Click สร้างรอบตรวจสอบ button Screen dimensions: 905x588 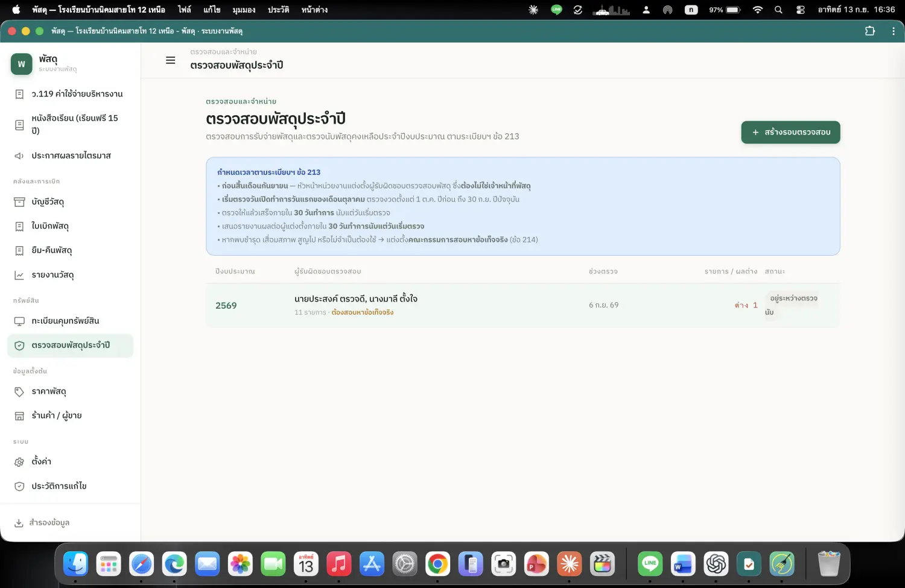coord(790,132)
